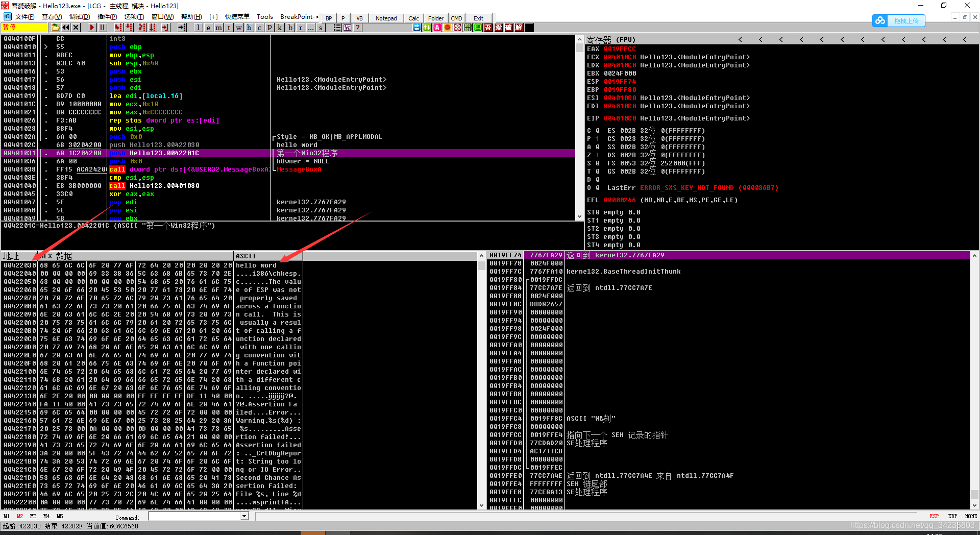Open Memory map via 'm' button
This screenshot has width=980, height=535.
(219, 28)
